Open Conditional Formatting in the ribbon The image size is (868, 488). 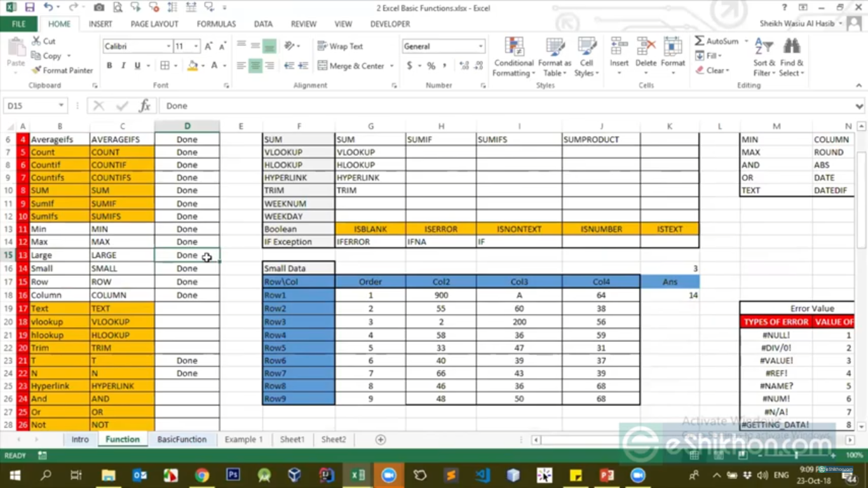point(514,57)
